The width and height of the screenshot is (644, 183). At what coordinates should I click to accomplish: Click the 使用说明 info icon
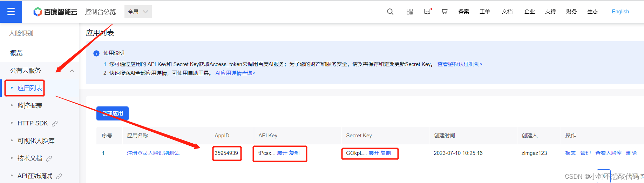(x=96, y=53)
